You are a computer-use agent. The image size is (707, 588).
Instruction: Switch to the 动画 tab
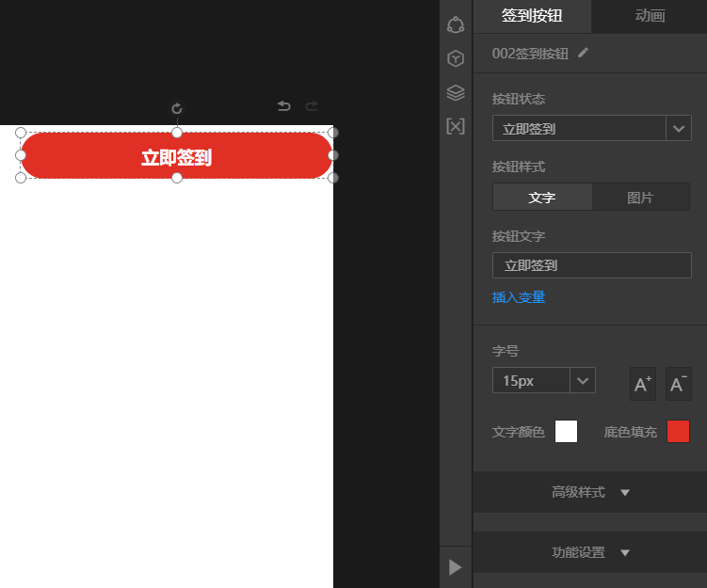650,16
